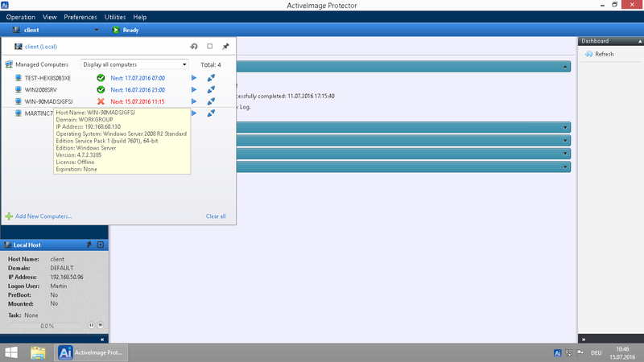Expand the second dashboard section bar
Viewport: 644px width, 362px height.
coord(565,127)
